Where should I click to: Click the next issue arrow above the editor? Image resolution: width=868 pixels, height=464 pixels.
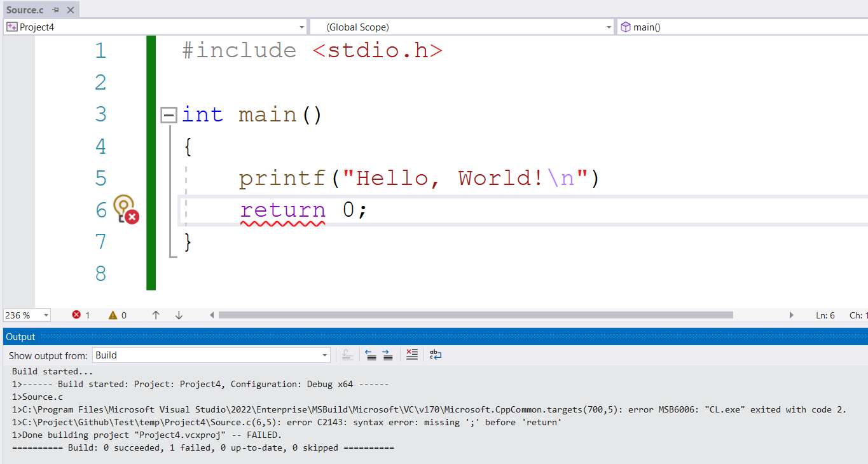click(179, 314)
